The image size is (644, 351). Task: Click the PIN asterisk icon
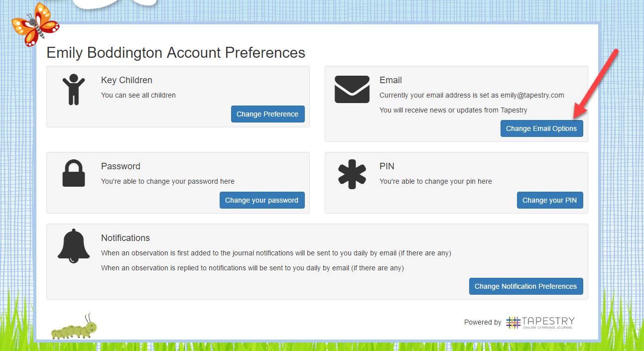click(352, 174)
